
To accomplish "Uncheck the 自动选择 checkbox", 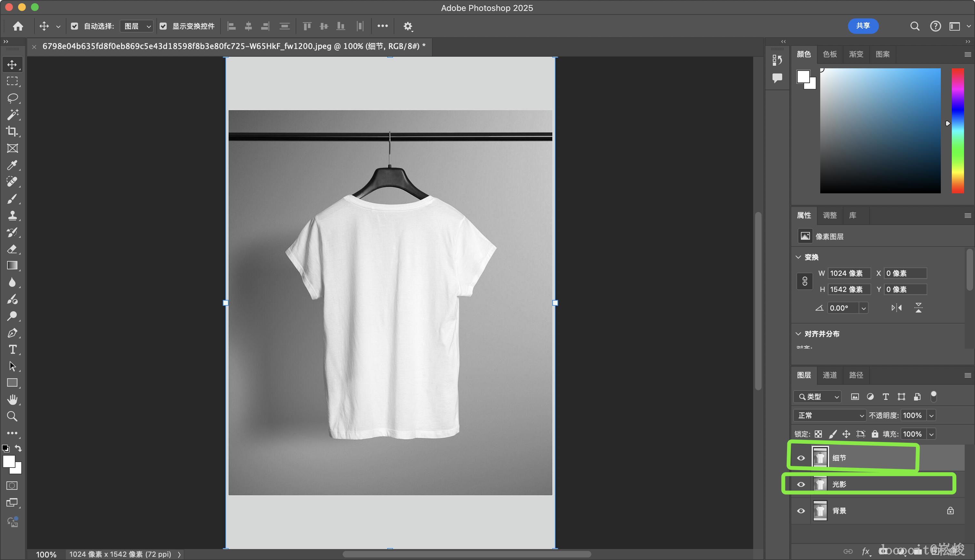I will pyautogui.click(x=75, y=26).
